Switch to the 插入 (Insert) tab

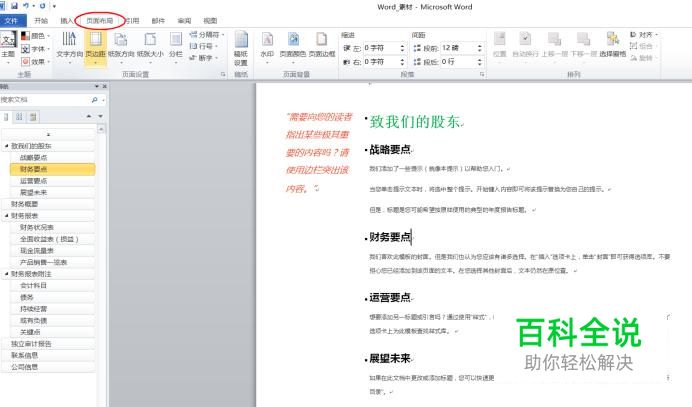point(67,21)
